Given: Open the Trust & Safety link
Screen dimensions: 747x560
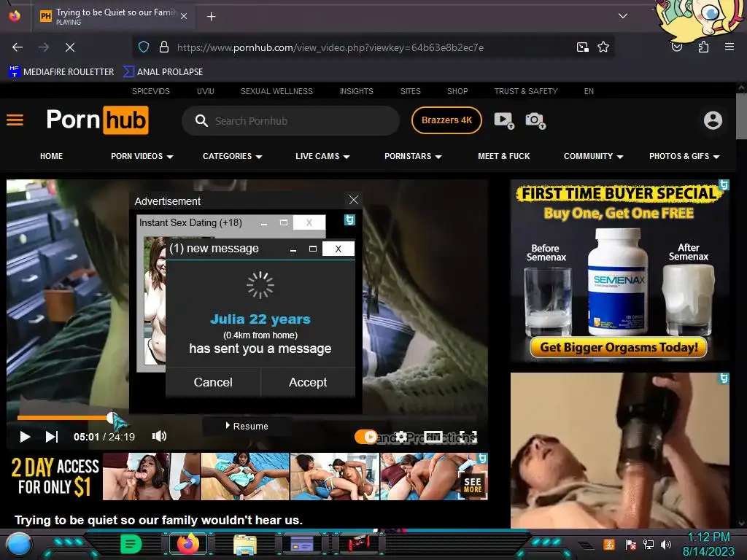Looking at the screenshot, I should 526,91.
